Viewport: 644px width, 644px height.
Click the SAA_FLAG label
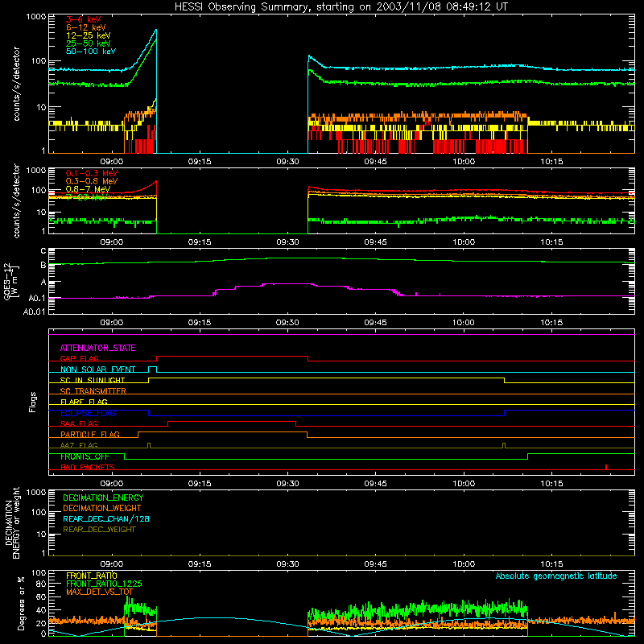coord(79,423)
